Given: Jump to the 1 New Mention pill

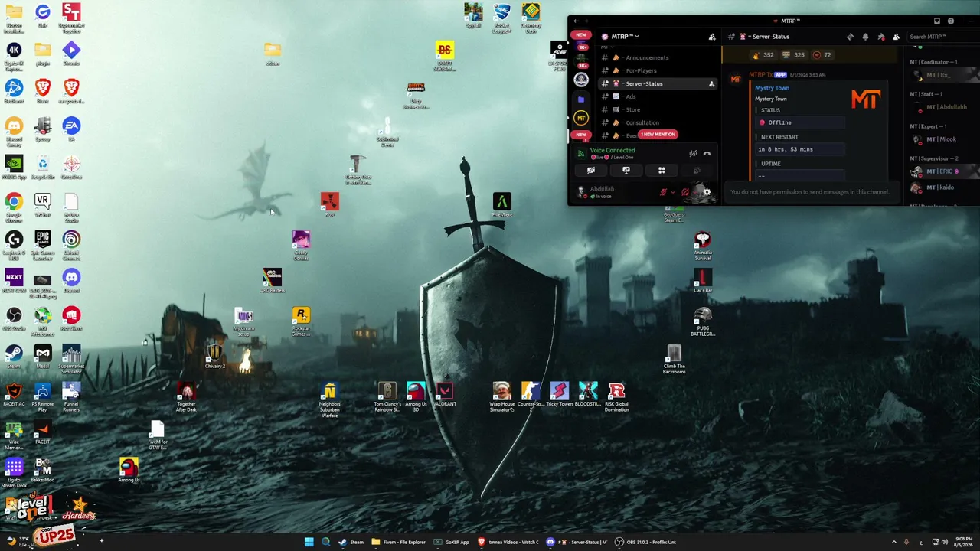Looking at the screenshot, I should coord(658,135).
